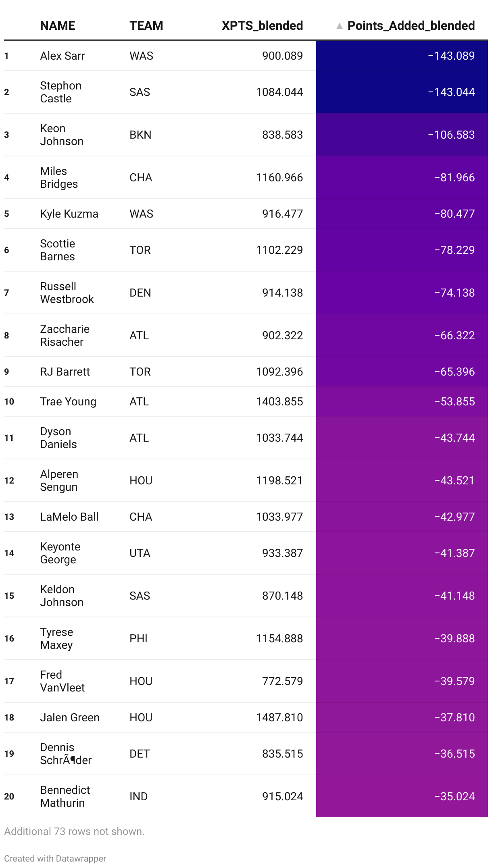Screen dimensions: 492x868
Task: Select LaMelo Ball row name
Action: pos(69,517)
